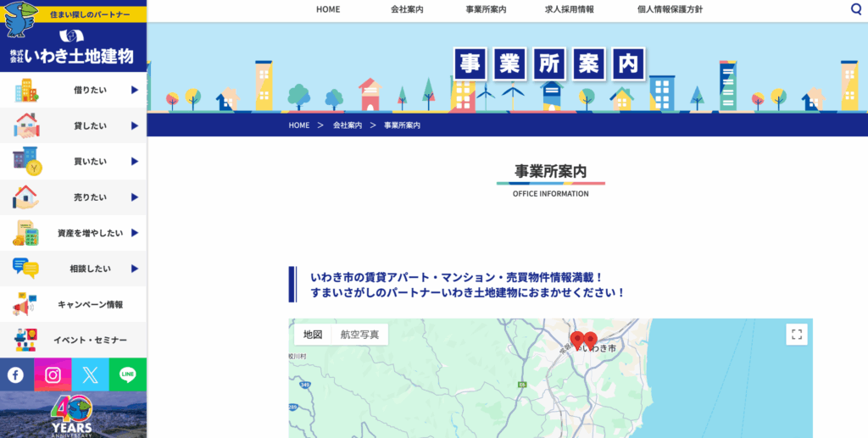The height and width of the screenshot is (438, 868).
Task: Open the イベント・セミナー sidebar link
Action: point(90,340)
